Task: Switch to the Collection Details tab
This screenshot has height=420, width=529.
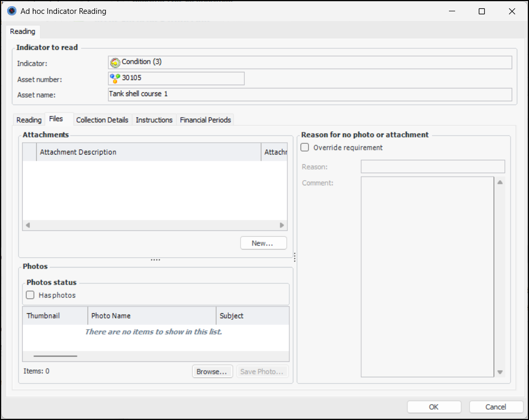Action: click(102, 120)
